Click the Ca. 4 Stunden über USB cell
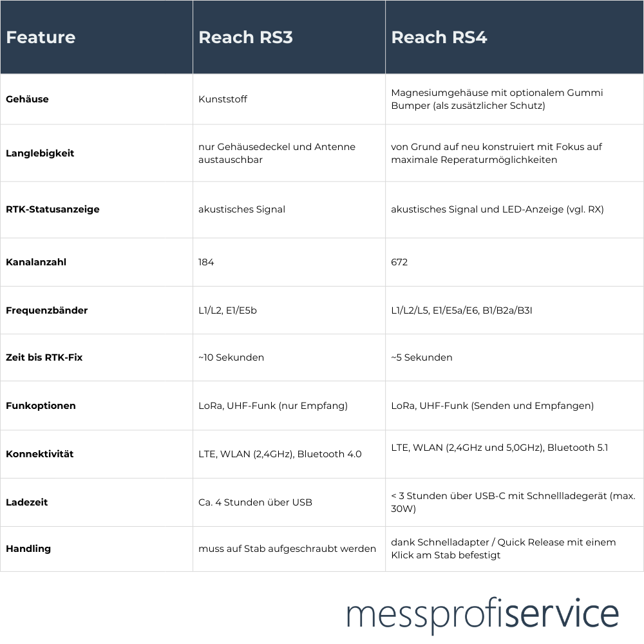The image size is (644, 644). [255, 502]
